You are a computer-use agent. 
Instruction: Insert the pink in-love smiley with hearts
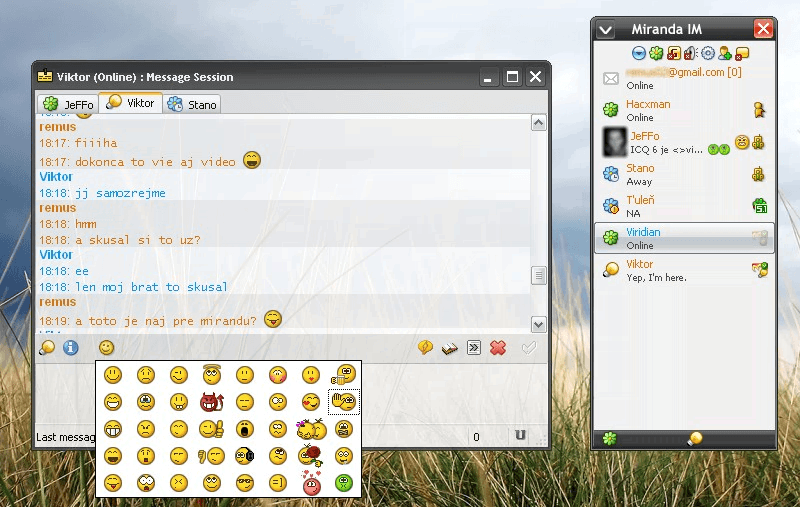tap(311, 482)
